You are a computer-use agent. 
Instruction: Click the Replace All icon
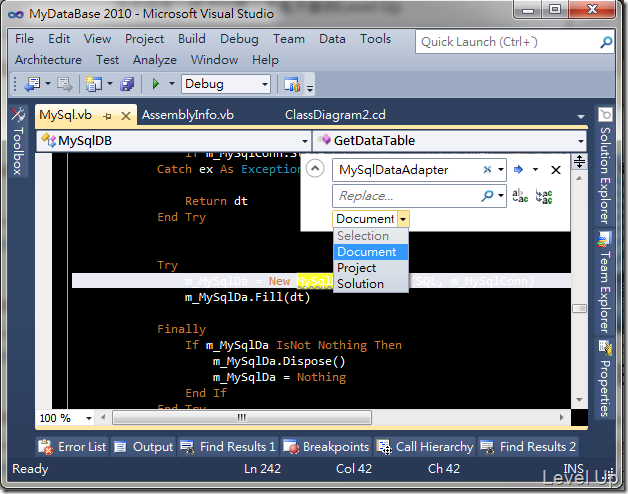click(x=544, y=196)
